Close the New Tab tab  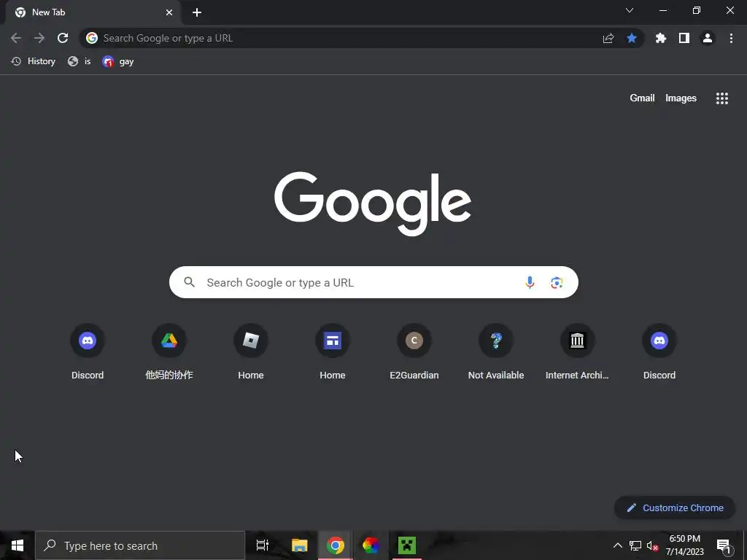[x=169, y=12]
